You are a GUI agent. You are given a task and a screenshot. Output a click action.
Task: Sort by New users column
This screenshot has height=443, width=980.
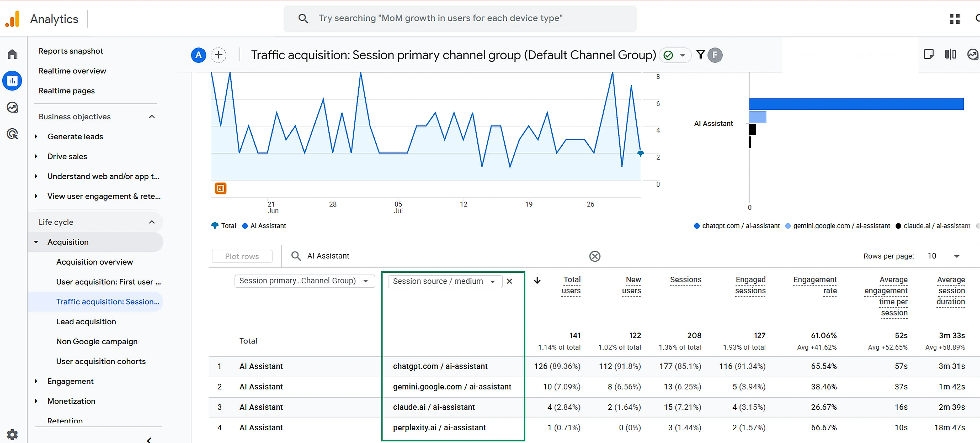tap(631, 285)
